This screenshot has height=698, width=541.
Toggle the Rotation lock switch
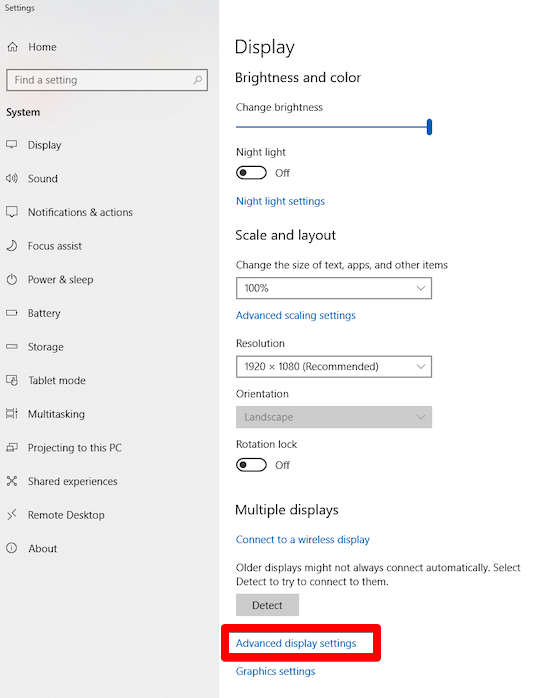[251, 465]
